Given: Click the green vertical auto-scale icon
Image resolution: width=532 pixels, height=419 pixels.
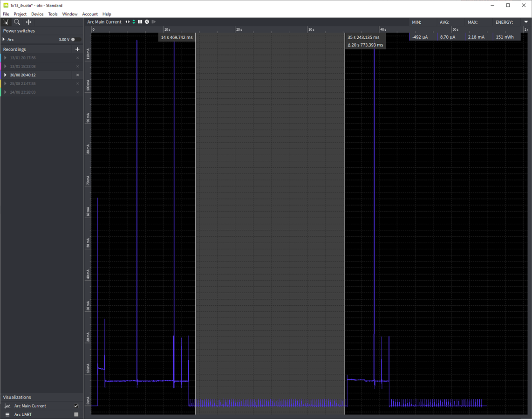Looking at the screenshot, I should click(x=134, y=22).
